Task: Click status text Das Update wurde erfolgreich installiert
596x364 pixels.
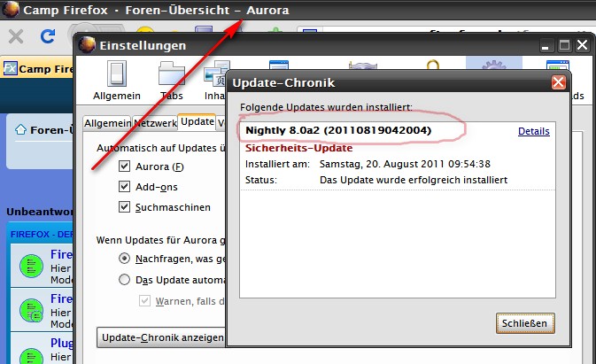Action: 414,180
